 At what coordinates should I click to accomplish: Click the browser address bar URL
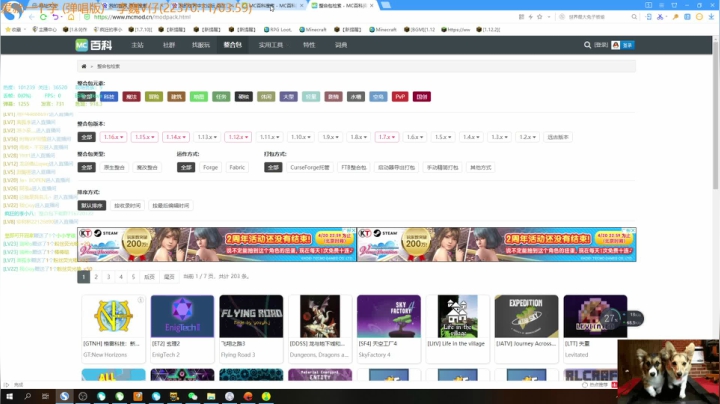(x=142, y=17)
